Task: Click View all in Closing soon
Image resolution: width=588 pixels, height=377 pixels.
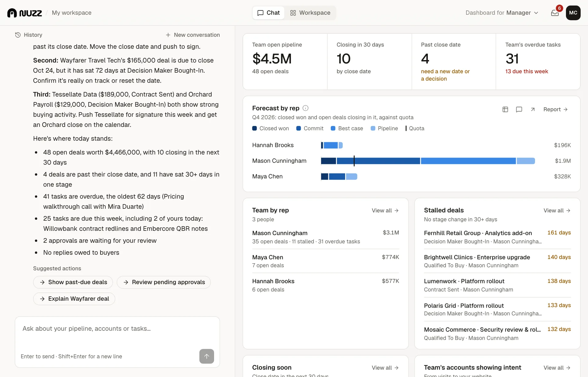Action: coord(385,368)
